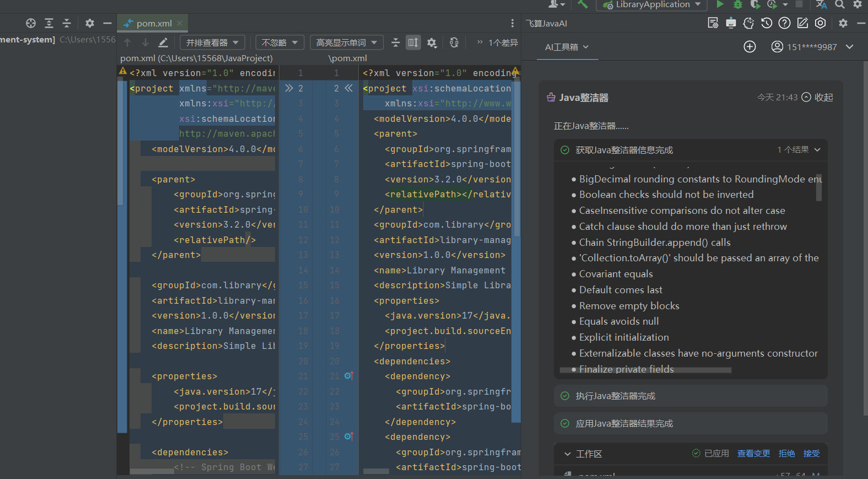The image size is (868, 479).
Task: Open Search Everywhere magnifier icon
Action: click(840, 4)
